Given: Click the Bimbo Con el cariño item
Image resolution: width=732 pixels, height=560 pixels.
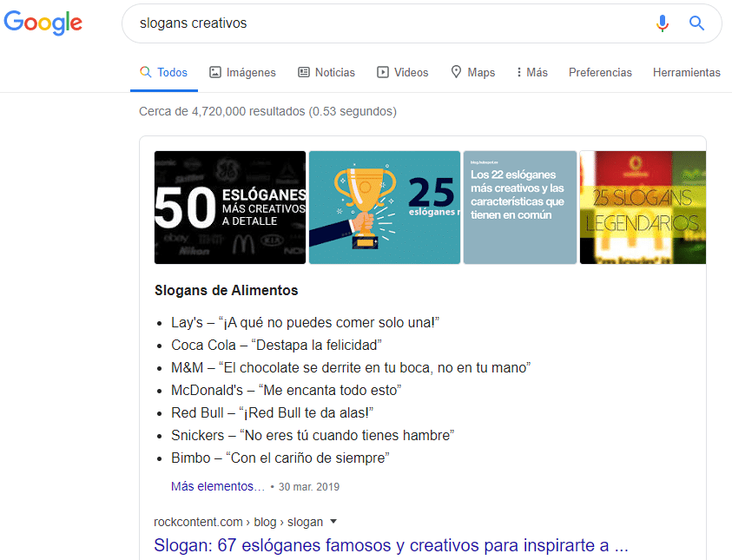Looking at the screenshot, I should point(280,458).
